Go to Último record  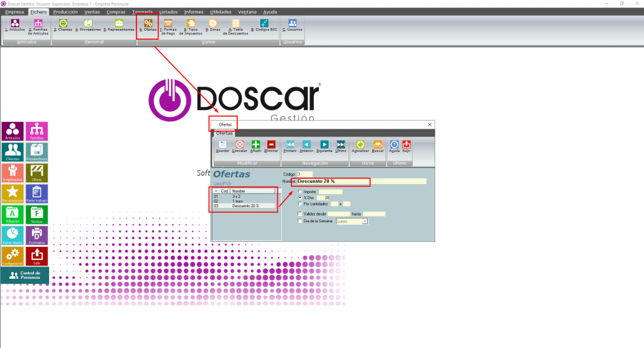(x=341, y=146)
